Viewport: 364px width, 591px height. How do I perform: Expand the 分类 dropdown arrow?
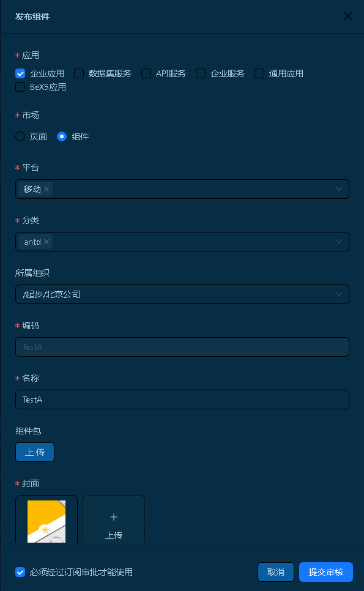click(x=339, y=242)
